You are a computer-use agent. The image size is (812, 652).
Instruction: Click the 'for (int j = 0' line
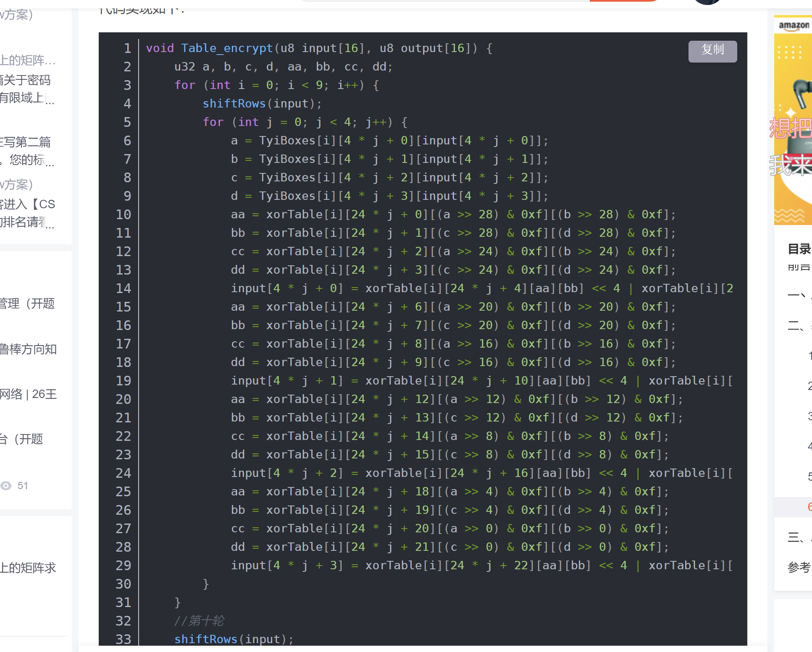305,122
